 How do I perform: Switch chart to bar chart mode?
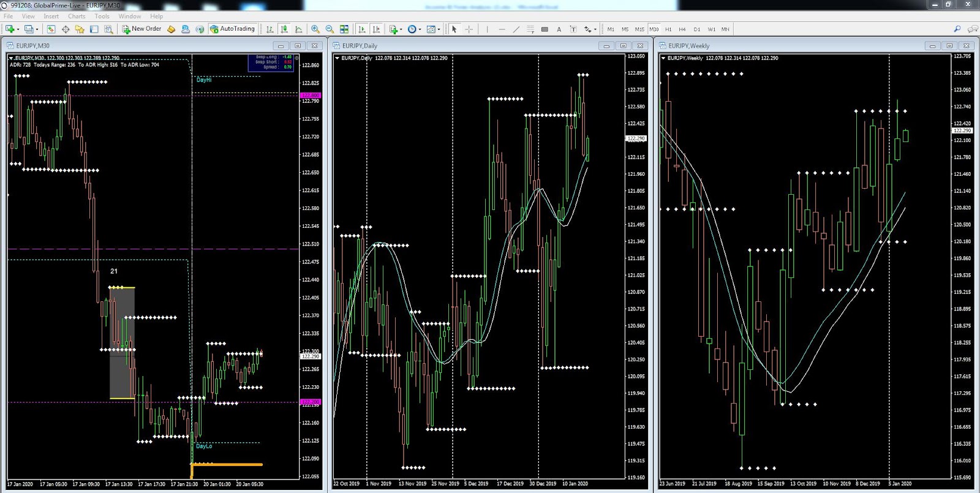[x=269, y=29]
